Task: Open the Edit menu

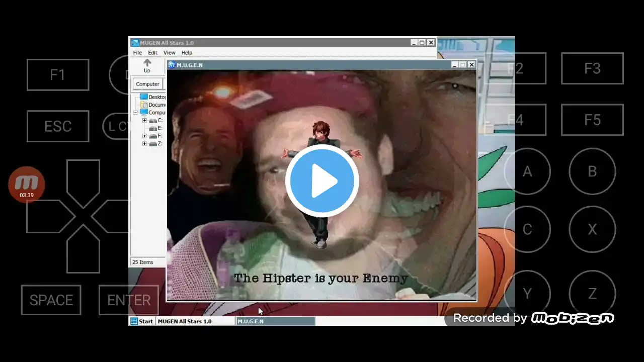Action: pos(152,53)
